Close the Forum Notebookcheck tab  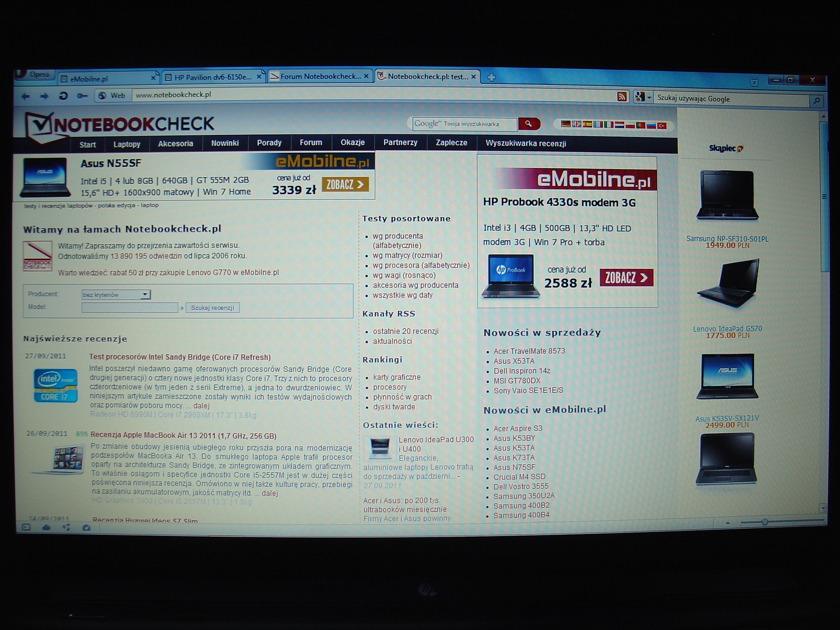tap(366, 76)
